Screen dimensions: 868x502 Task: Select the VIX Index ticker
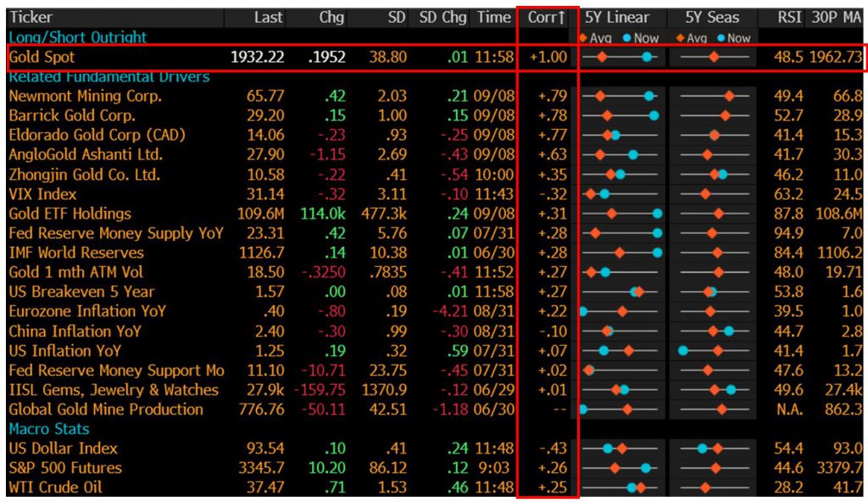click(x=42, y=194)
